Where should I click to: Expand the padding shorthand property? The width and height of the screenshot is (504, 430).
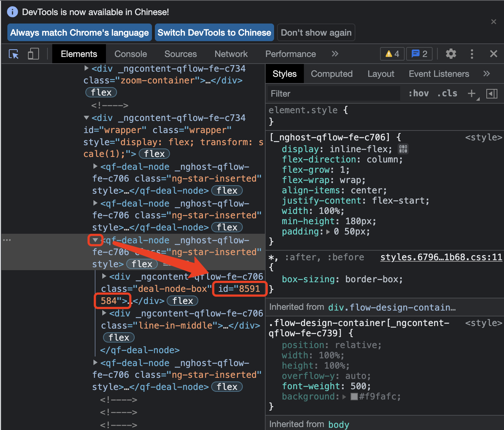[x=328, y=232]
